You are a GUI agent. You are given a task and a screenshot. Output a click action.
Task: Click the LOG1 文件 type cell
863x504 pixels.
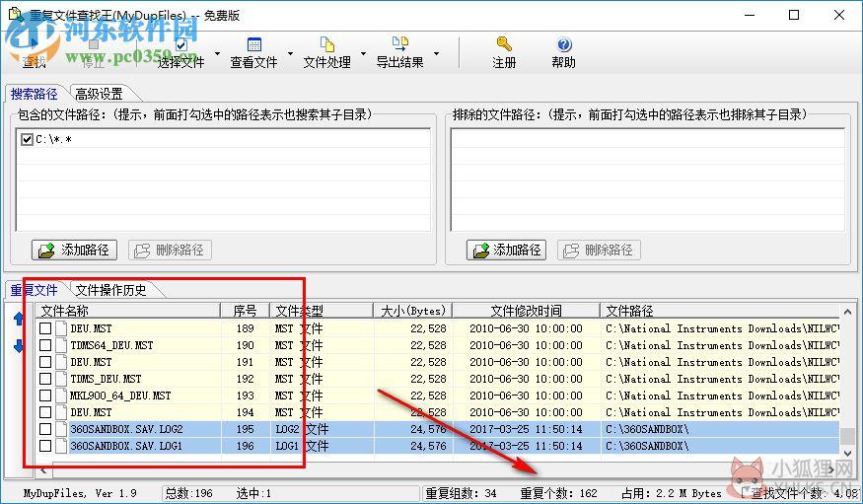click(302, 446)
